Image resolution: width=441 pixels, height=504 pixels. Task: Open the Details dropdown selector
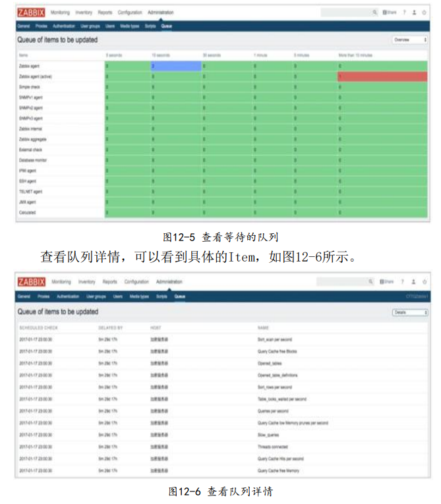click(x=410, y=312)
